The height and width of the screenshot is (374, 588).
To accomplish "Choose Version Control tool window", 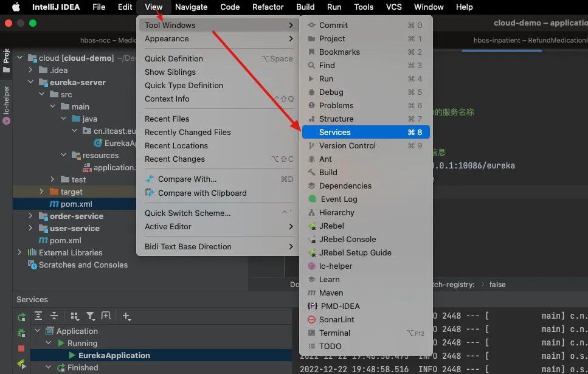I will pos(365,145).
